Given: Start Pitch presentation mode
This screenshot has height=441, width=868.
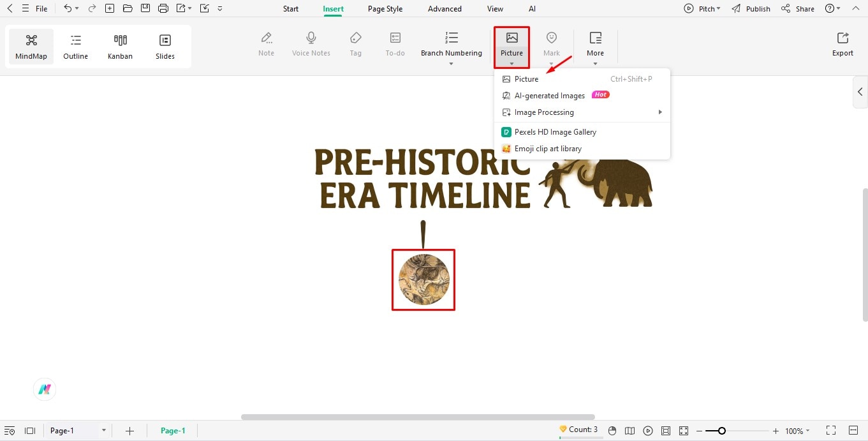Looking at the screenshot, I should pyautogui.click(x=702, y=9).
